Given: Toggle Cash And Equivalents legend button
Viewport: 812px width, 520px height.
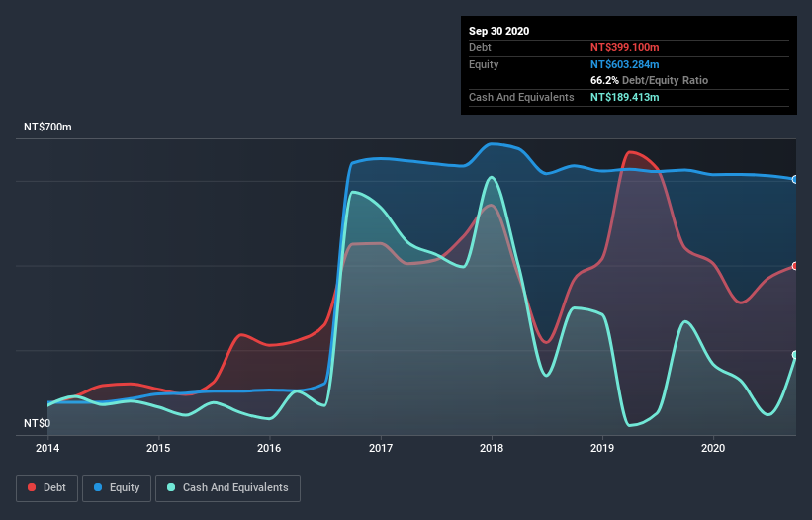Looking at the screenshot, I should tap(227, 488).
